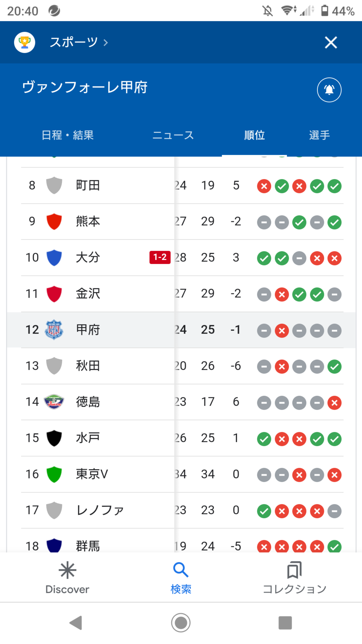Screen dimensions: 362x644
Task: Switch to the 日程・結果 tab
Action: point(67,135)
